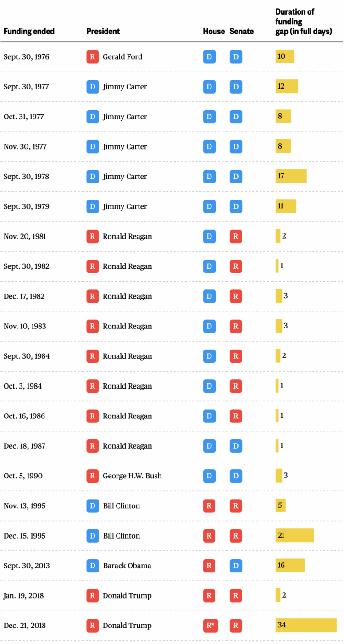The image size is (344, 644).
Task: Select the Senate D badge in the Sept. 30, 2013 row
Action: point(236,566)
